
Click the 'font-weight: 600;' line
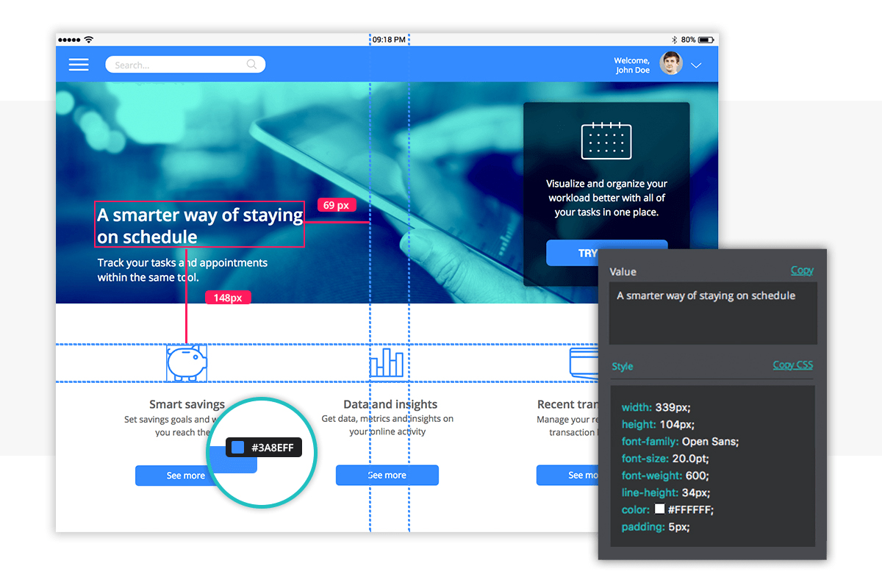(x=665, y=476)
